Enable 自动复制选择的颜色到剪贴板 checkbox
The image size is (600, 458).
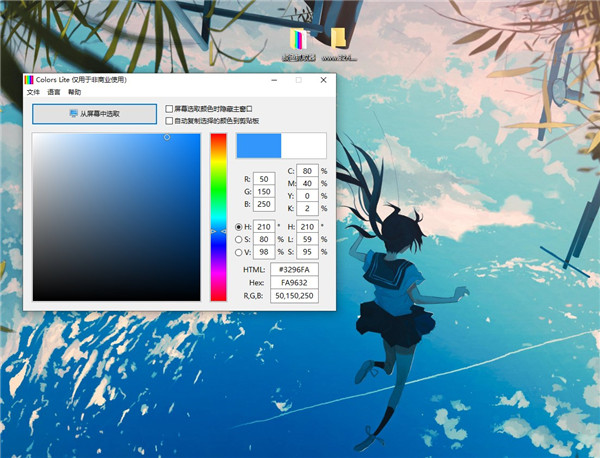(x=169, y=121)
